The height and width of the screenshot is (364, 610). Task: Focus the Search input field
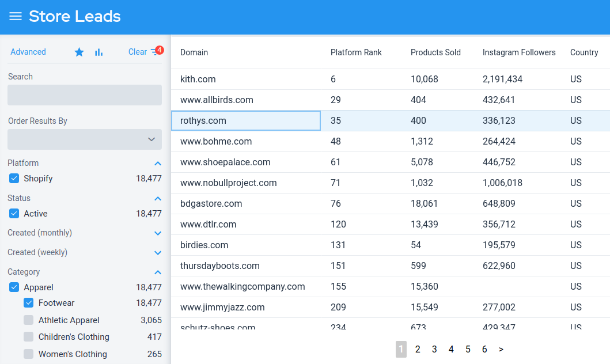[x=85, y=95]
